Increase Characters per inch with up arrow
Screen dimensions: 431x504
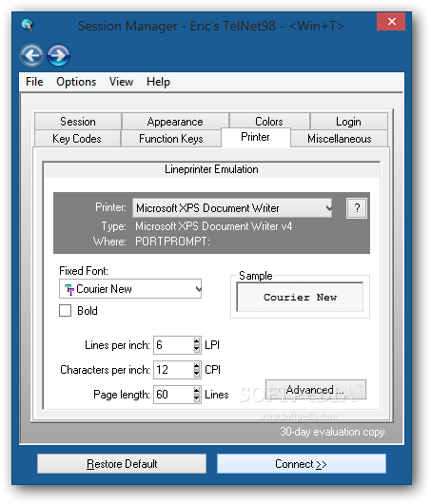point(197,366)
